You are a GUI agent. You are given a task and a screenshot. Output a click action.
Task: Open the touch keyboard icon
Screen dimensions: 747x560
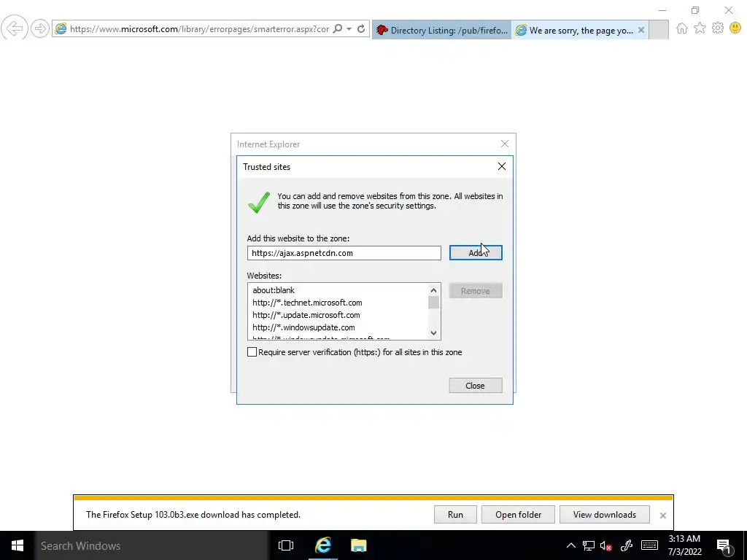pos(649,545)
